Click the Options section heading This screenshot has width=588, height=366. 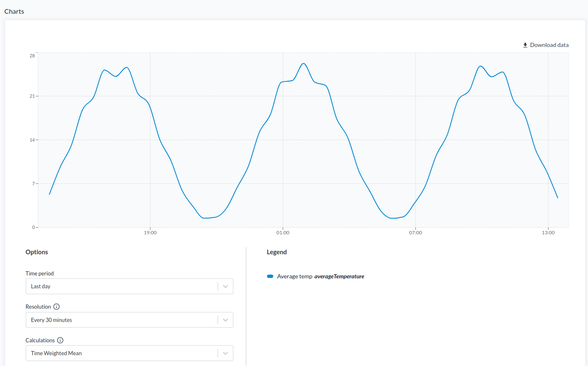pos(37,252)
